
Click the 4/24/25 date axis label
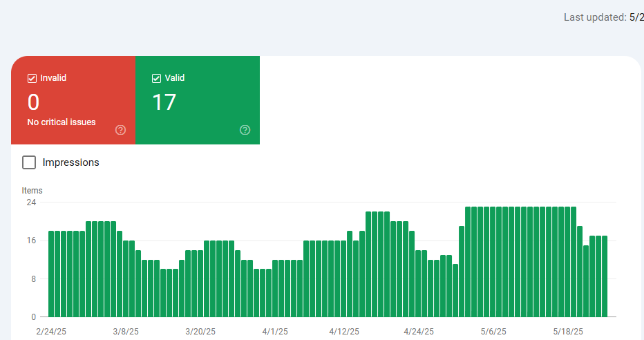tap(419, 331)
